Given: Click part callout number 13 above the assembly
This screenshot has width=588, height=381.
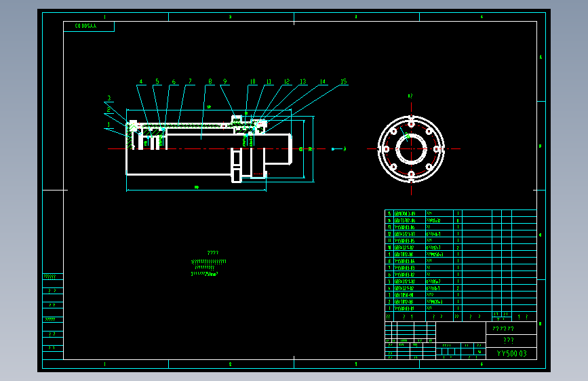Looking at the screenshot, I should pyautogui.click(x=303, y=81).
